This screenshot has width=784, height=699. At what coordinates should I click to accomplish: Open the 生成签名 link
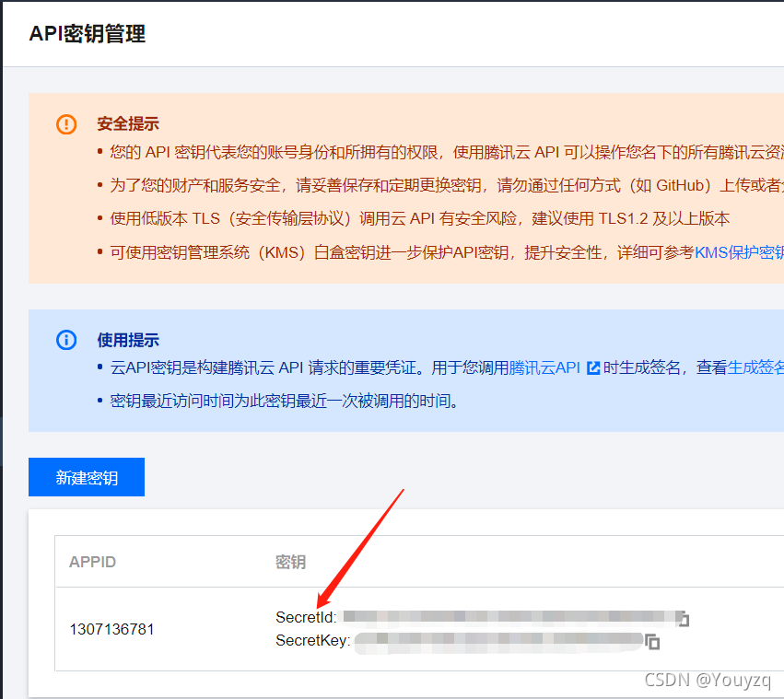pos(755,368)
